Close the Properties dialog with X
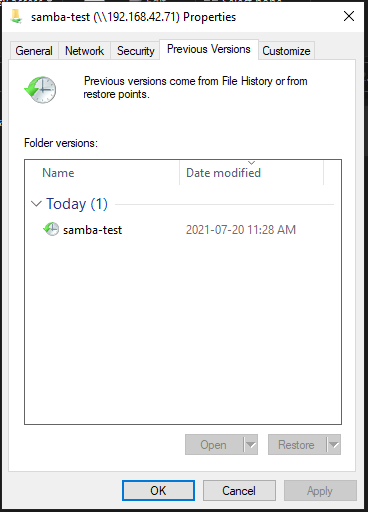 [x=349, y=16]
